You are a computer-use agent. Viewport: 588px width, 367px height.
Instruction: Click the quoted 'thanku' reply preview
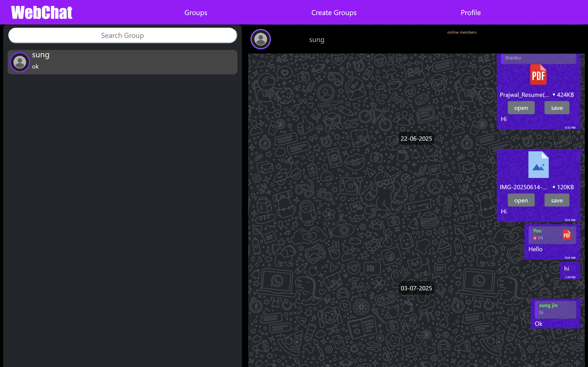coord(538,58)
